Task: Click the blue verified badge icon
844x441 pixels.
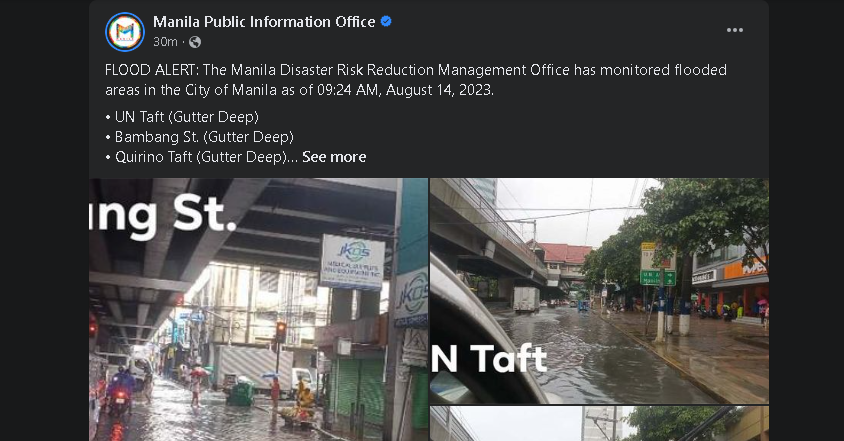Action: 386,22
